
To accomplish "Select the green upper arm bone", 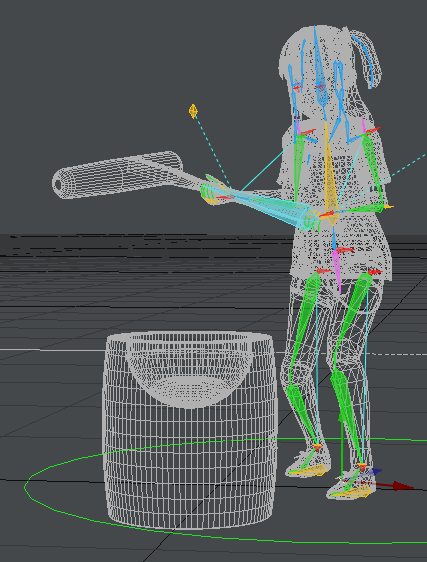I will pos(373,168).
